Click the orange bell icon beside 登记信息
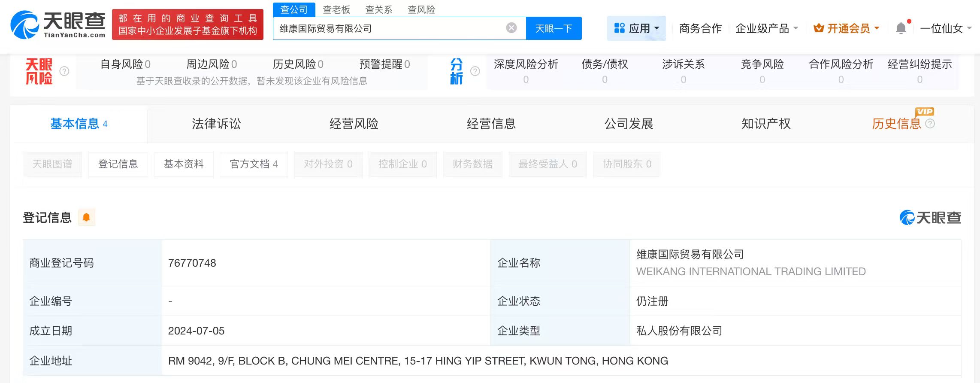 tap(86, 217)
